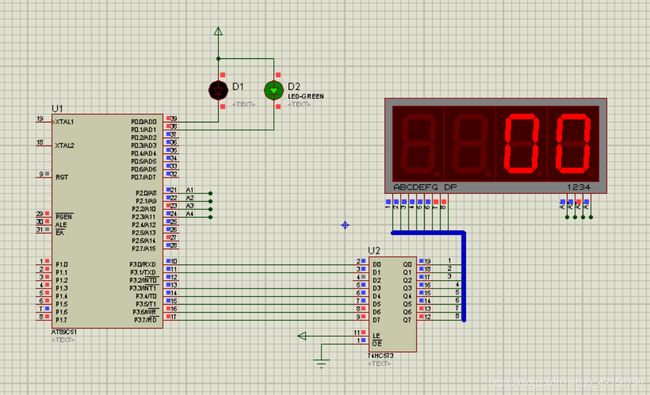Viewport: 650px width, 395px height.
Task: Click the third lit display digit
Action: pos(521,143)
